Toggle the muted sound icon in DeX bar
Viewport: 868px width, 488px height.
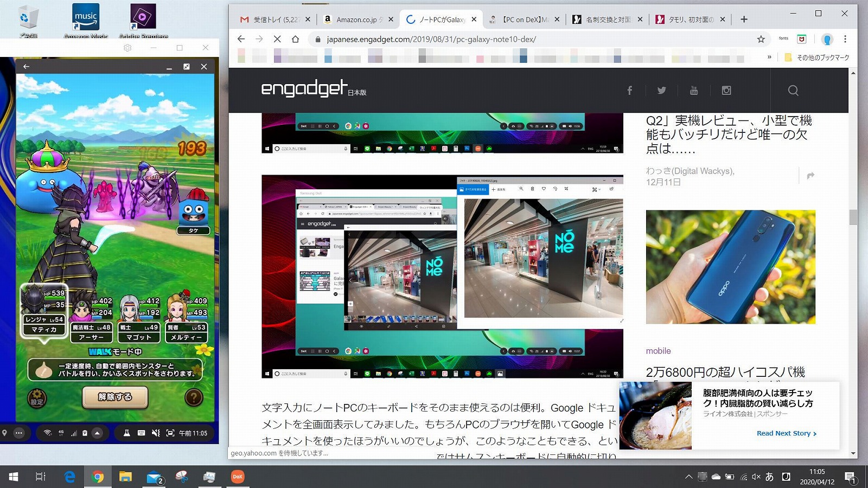[x=156, y=433]
